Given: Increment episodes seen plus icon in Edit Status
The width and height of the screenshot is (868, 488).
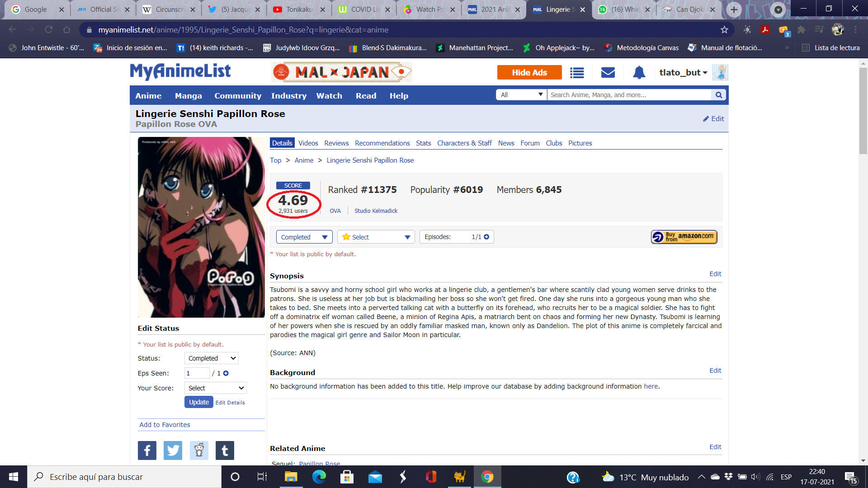Looking at the screenshot, I should 226,373.
